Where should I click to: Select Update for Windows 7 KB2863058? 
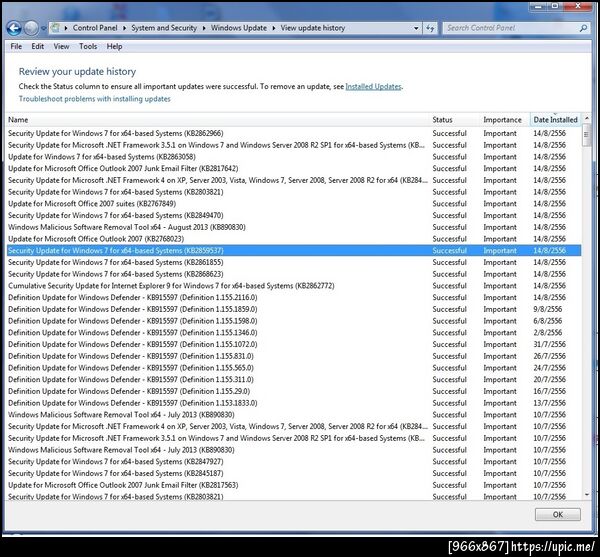294,157
